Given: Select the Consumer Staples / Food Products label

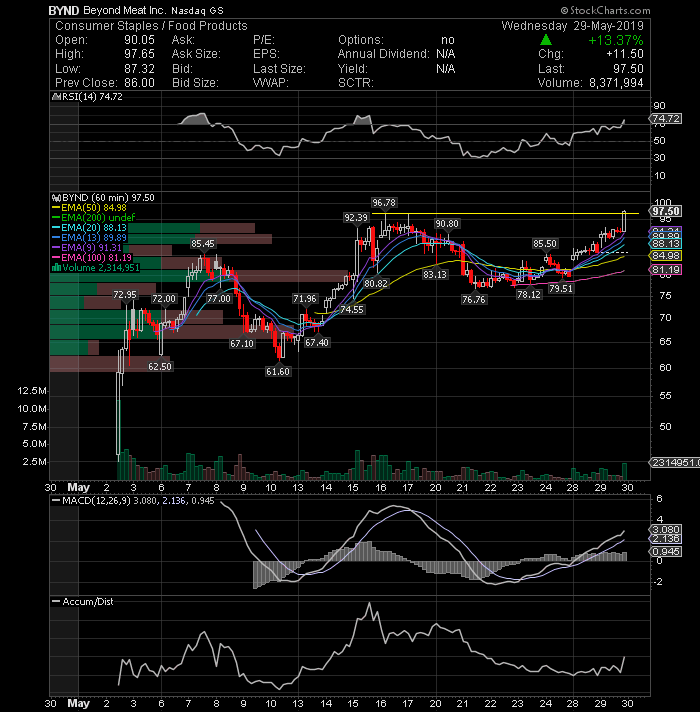Looking at the screenshot, I should point(151,26).
